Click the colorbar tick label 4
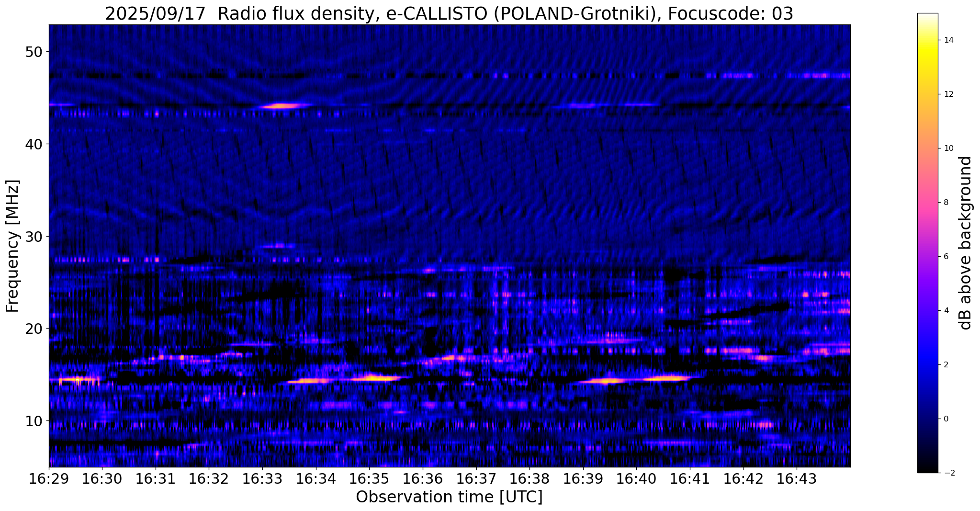 946,311
